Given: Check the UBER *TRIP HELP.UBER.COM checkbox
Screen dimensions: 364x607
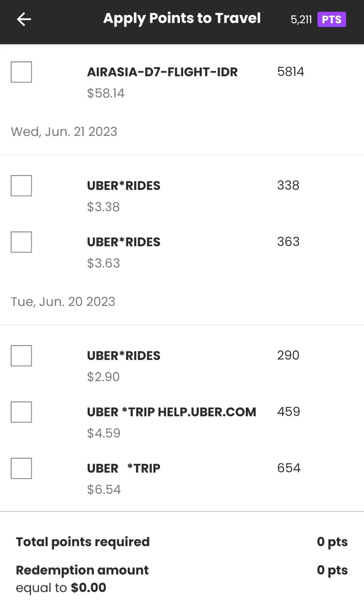Looking at the screenshot, I should [21, 412].
